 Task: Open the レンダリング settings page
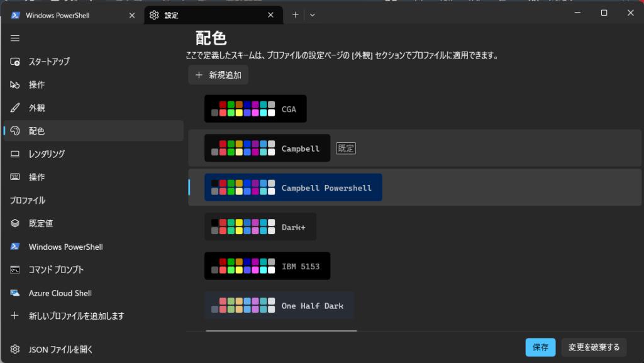[93, 154]
